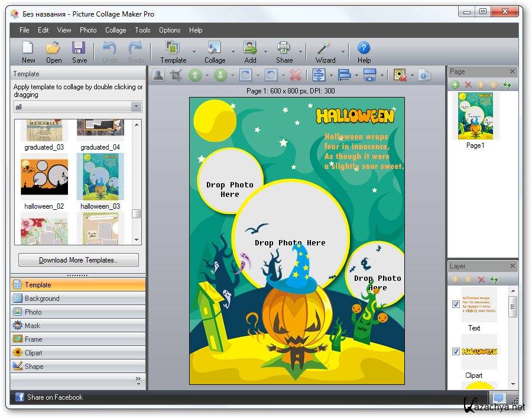Toggle the Clipart layer visibility checkbox
This screenshot has height=418, width=532.
tap(456, 351)
